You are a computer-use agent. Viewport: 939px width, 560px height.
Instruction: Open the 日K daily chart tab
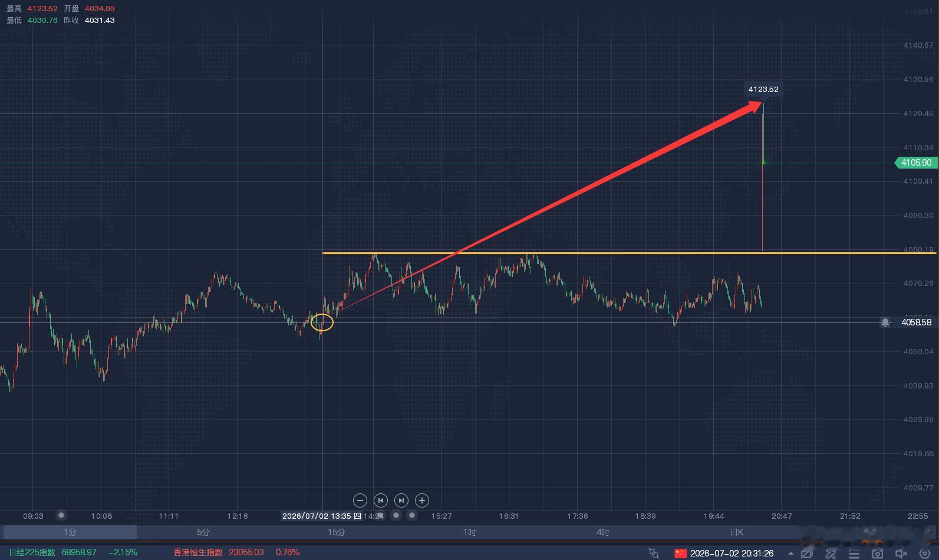737,532
